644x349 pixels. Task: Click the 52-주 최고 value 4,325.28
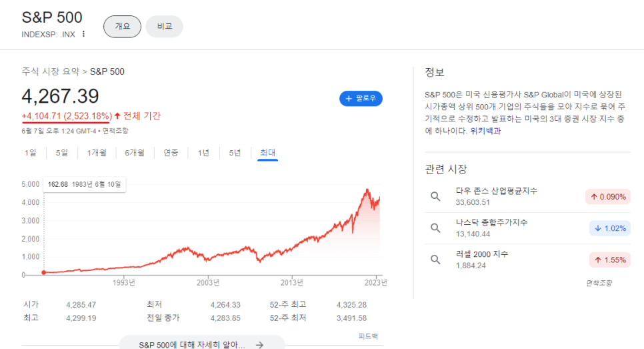click(x=351, y=305)
